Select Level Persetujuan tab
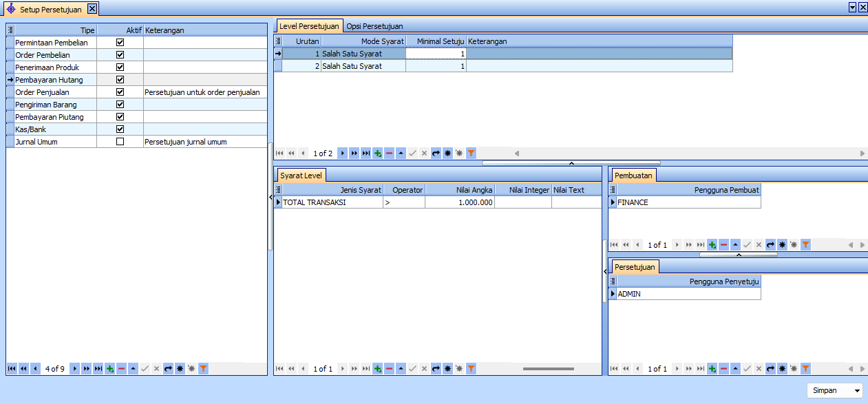 310,26
